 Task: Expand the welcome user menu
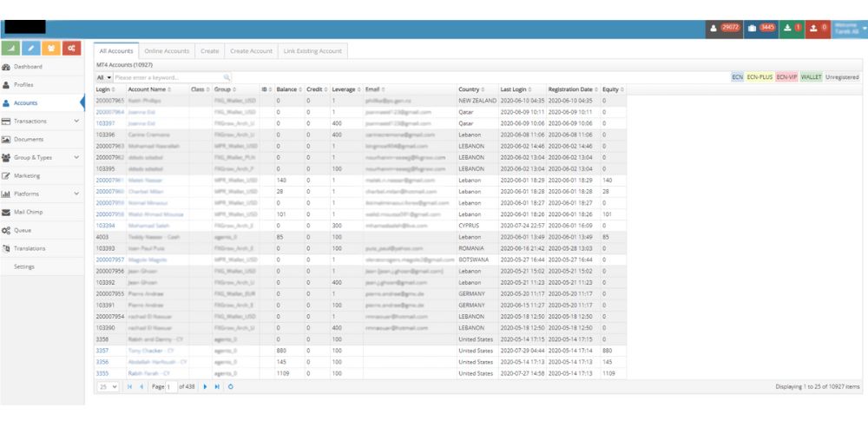tap(849, 28)
